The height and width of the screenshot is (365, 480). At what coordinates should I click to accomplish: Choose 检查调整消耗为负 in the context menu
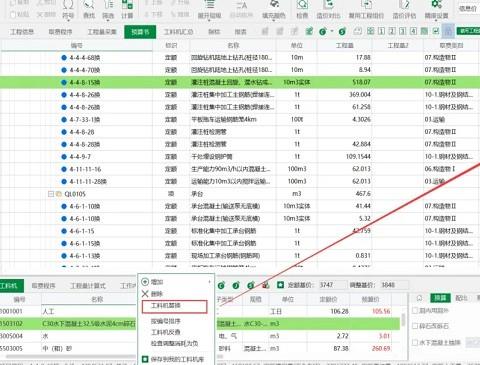click(x=174, y=343)
